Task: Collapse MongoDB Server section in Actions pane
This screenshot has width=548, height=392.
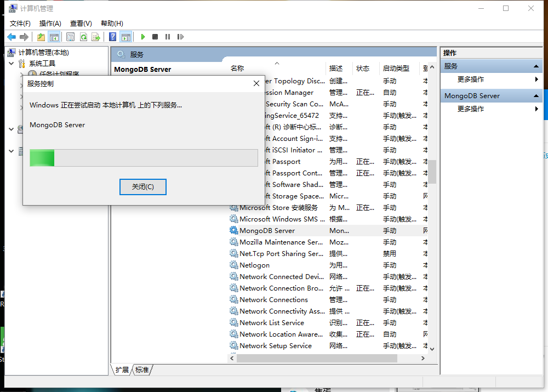Action: tap(536, 96)
